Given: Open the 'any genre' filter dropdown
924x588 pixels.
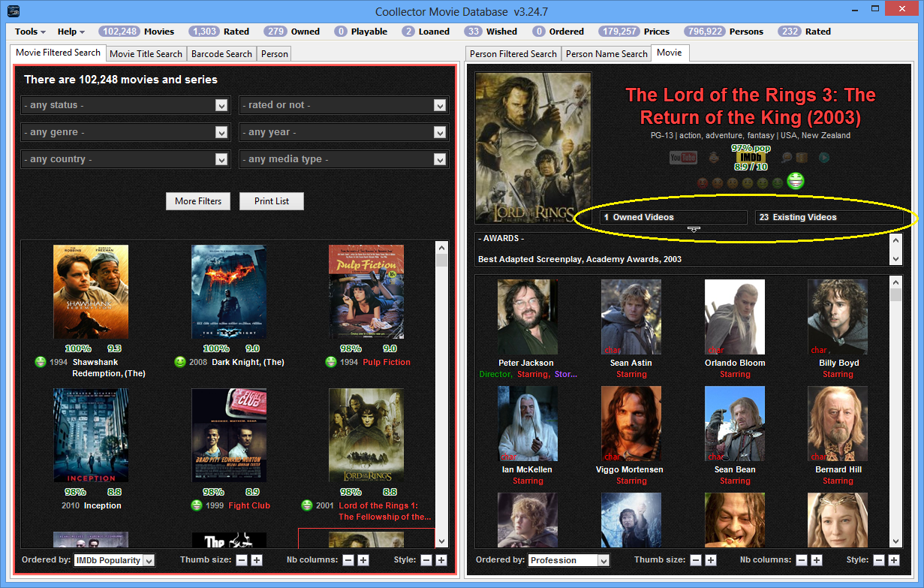Looking at the screenshot, I should (125, 132).
